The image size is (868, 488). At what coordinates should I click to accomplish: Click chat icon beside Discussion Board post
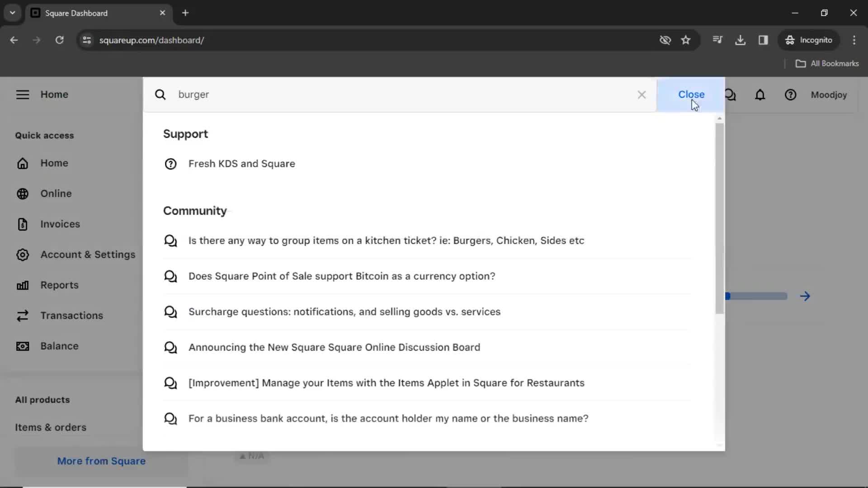pyautogui.click(x=170, y=347)
